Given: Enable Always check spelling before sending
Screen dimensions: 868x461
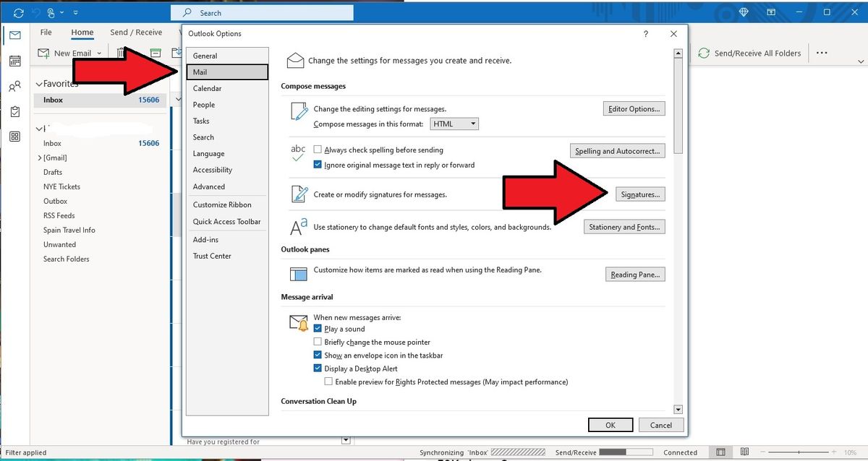Looking at the screenshot, I should (x=318, y=150).
